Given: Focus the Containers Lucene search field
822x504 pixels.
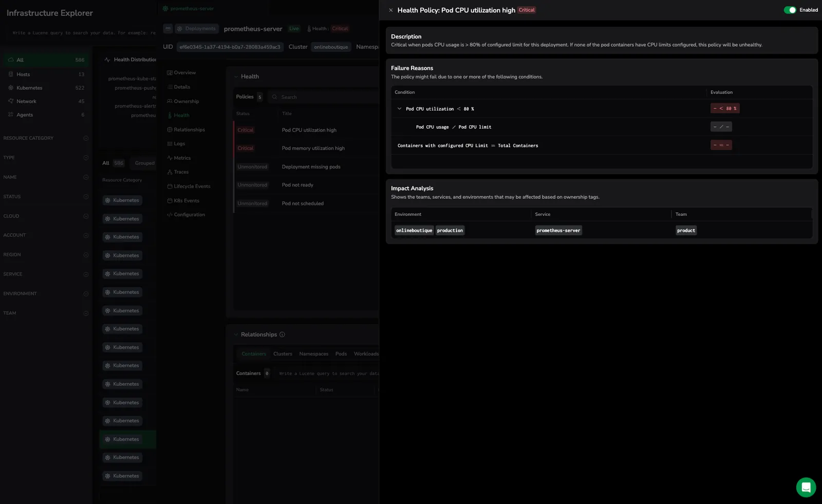Looking at the screenshot, I should pos(328,374).
